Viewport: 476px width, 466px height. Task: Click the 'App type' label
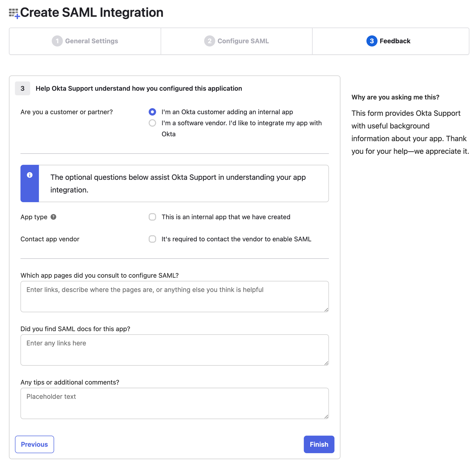(x=34, y=217)
